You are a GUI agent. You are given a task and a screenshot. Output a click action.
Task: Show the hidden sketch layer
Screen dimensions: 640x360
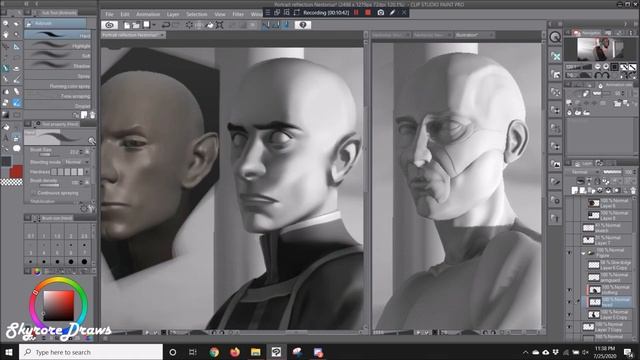point(569,228)
